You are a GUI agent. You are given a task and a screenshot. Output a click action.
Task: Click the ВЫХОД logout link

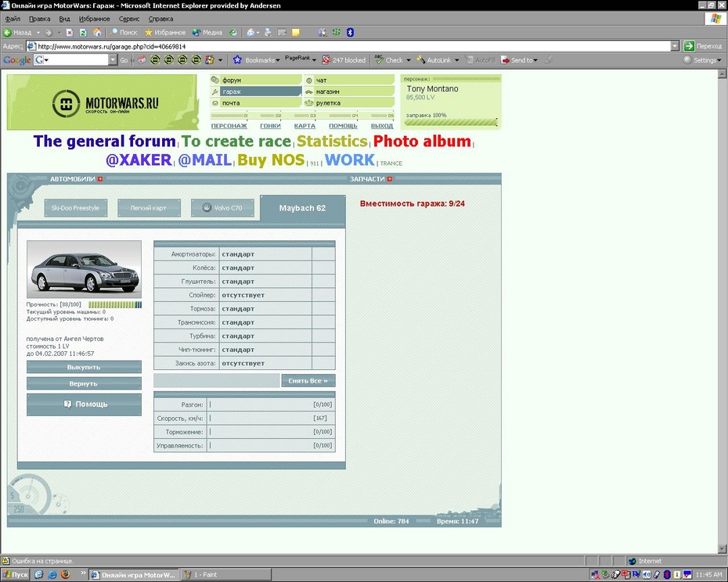point(382,126)
